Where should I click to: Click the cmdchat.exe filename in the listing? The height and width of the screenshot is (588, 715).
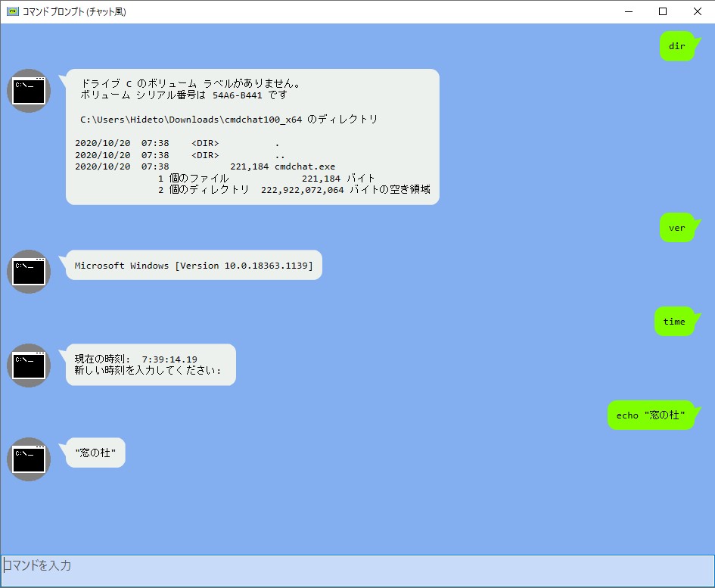click(x=306, y=166)
